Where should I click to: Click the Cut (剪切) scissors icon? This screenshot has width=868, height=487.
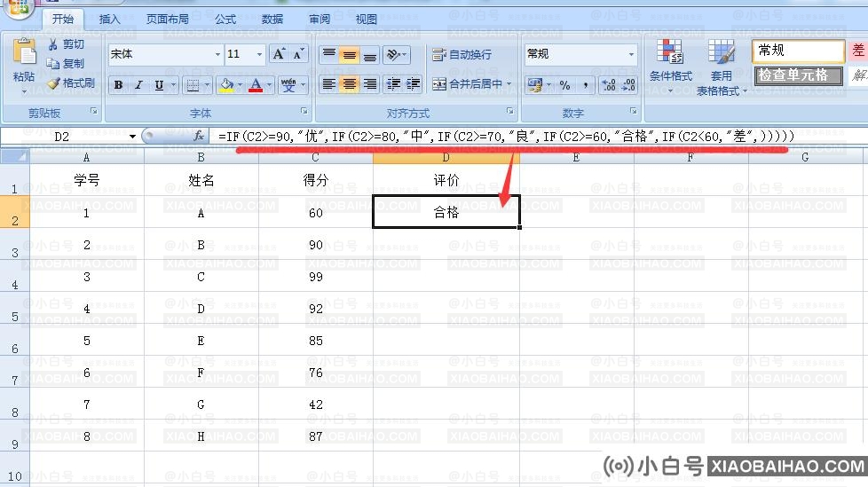pos(53,44)
